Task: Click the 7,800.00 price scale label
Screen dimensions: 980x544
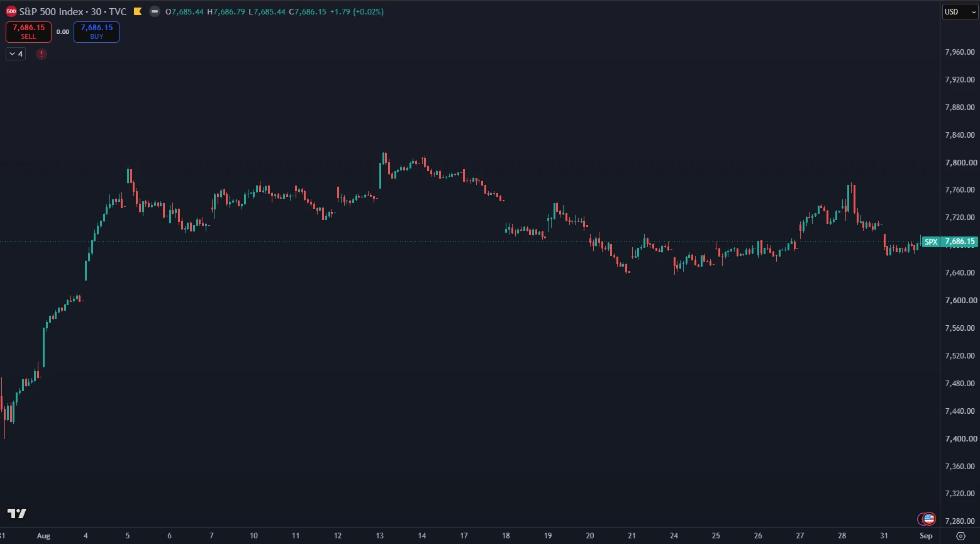Action: [960, 162]
